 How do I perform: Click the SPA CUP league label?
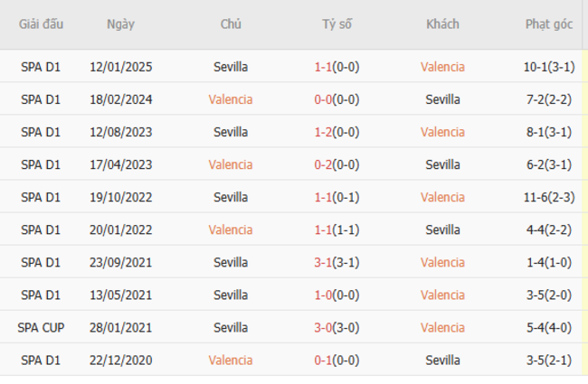coord(41,327)
